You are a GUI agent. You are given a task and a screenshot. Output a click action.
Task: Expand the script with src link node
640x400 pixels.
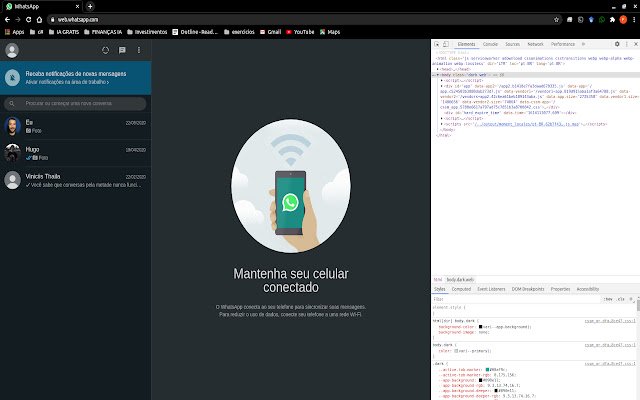point(442,124)
